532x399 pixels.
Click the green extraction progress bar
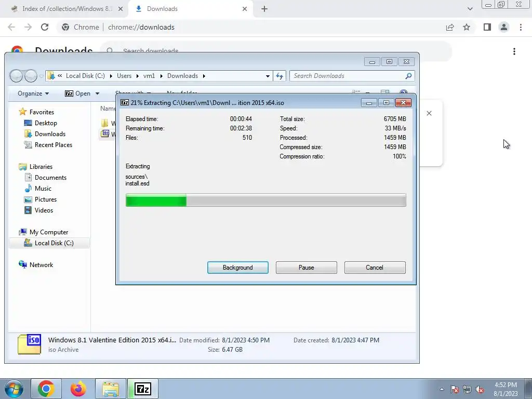point(265,200)
